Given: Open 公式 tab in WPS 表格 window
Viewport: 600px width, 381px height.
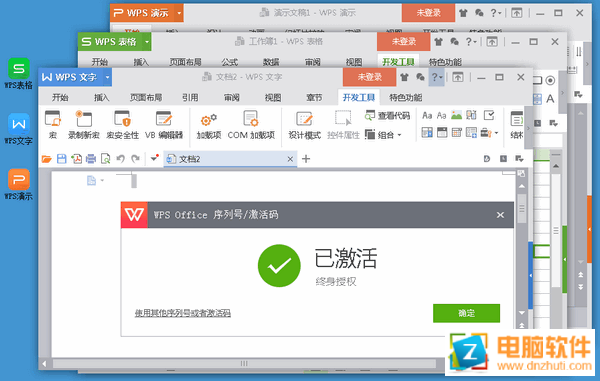Looking at the screenshot, I should [230, 62].
